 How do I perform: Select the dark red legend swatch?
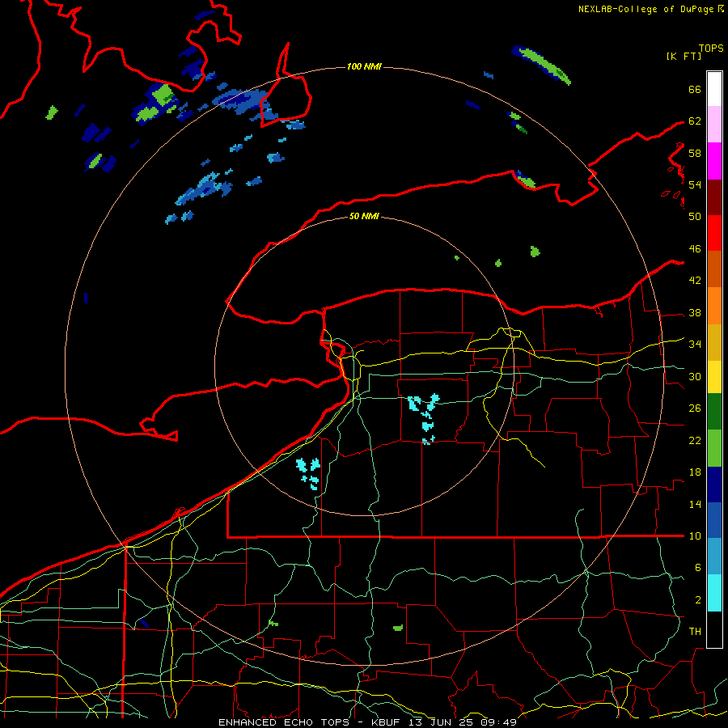[x=714, y=197]
